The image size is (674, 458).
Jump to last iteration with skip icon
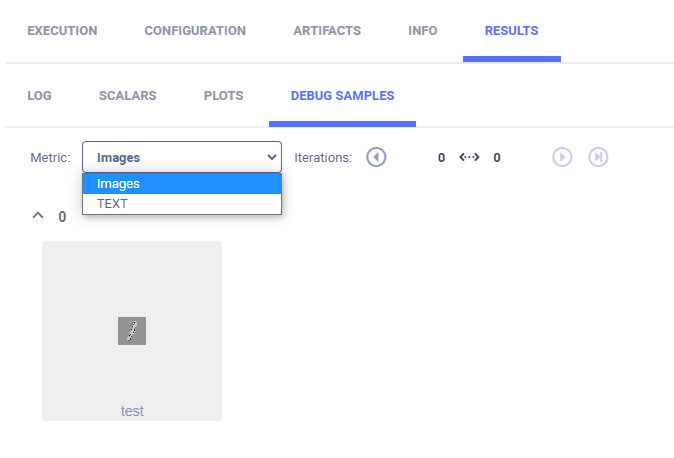(x=598, y=157)
